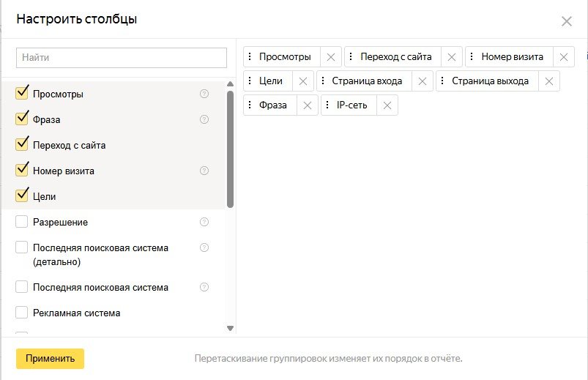Screen dimensions: 588x380
Task: Remove the Цели chip from selected columns
Action: pyautogui.click(x=303, y=81)
